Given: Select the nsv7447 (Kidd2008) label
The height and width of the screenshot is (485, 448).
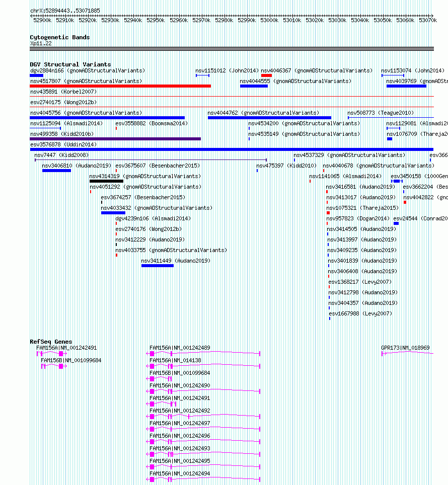Looking at the screenshot, I should [x=61, y=155].
